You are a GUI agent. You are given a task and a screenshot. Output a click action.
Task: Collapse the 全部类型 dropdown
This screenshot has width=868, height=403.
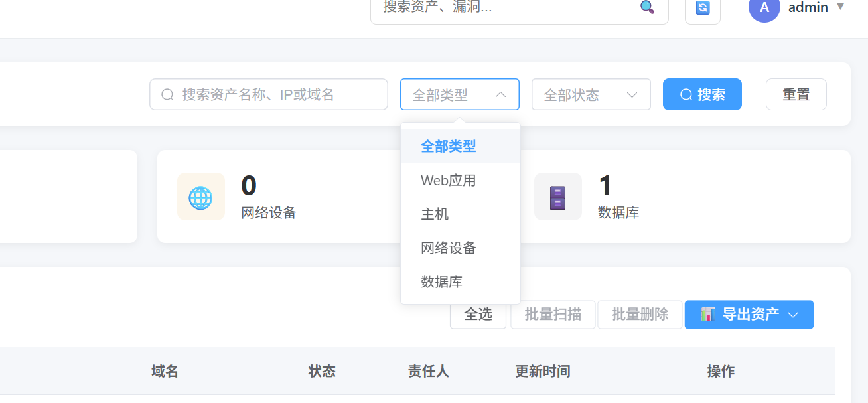(x=501, y=95)
